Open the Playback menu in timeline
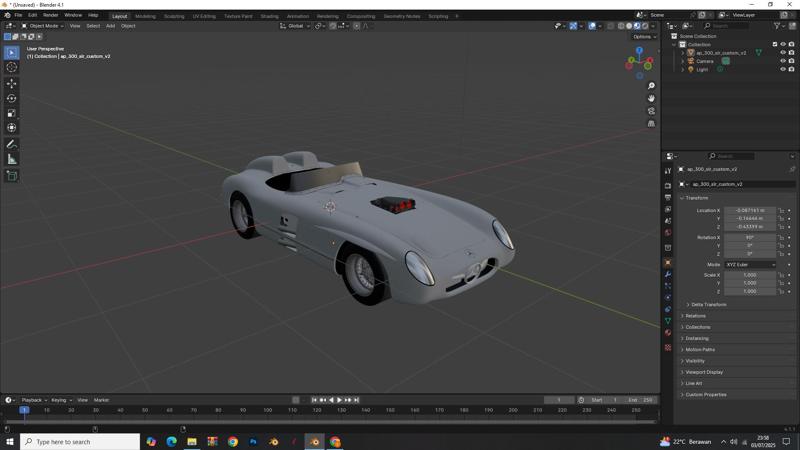Screen dimensions: 800x450 [x=34, y=400]
